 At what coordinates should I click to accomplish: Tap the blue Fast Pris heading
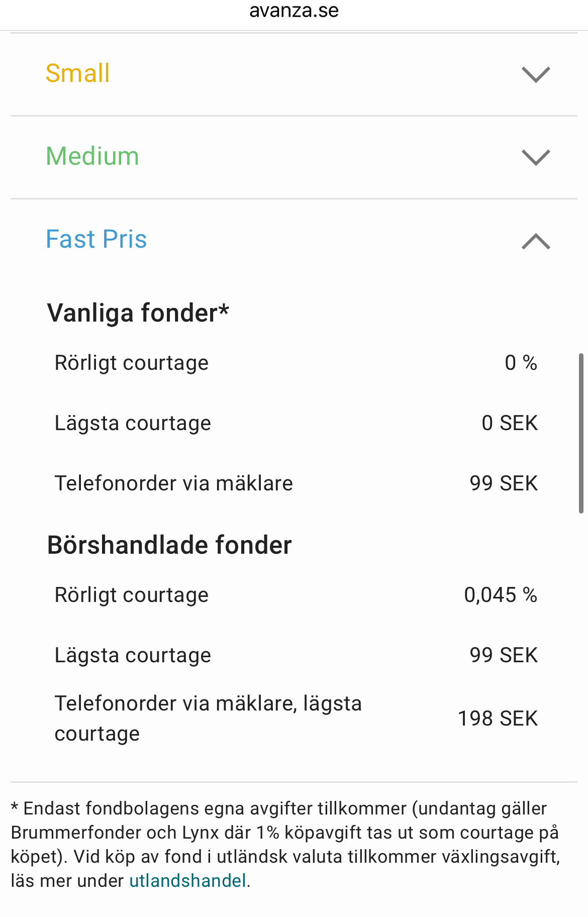pyautogui.click(x=96, y=239)
